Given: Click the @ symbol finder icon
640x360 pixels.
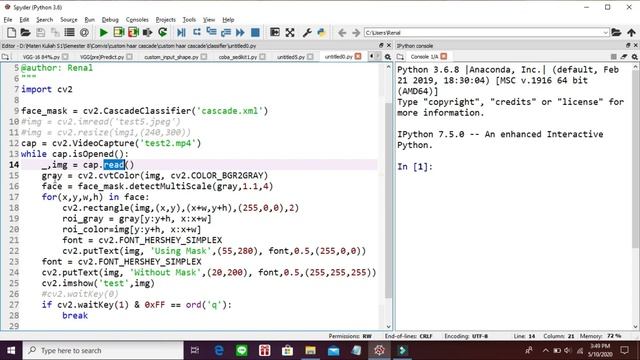Looking at the screenshot, I should coord(84,32).
